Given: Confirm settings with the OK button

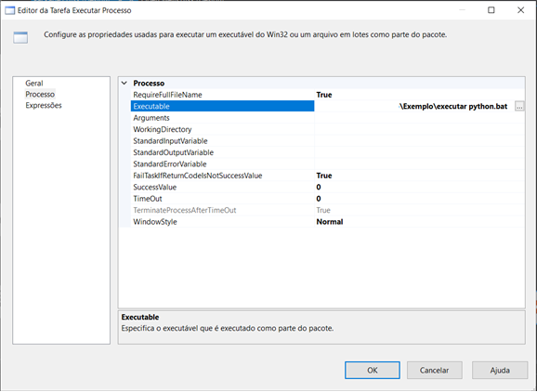Looking at the screenshot, I should pyautogui.click(x=373, y=370).
